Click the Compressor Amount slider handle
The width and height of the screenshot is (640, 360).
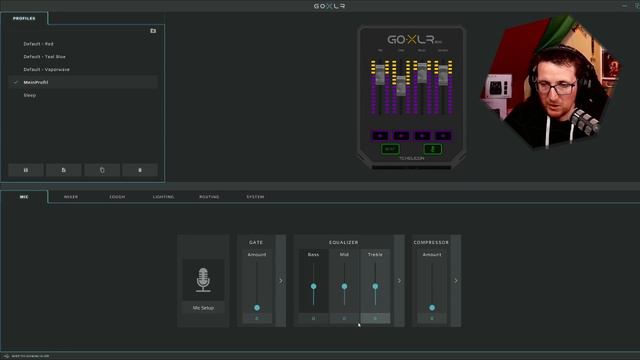(432, 307)
